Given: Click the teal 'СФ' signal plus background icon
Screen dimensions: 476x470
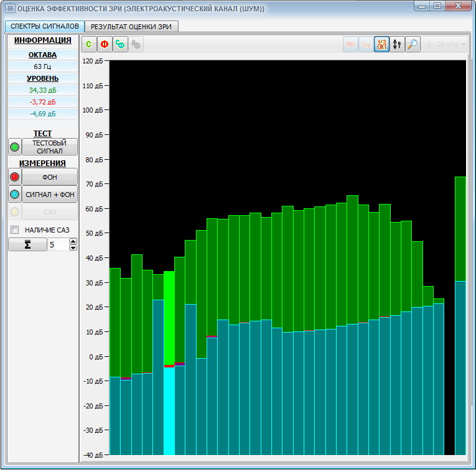Looking at the screenshot, I should (120, 45).
